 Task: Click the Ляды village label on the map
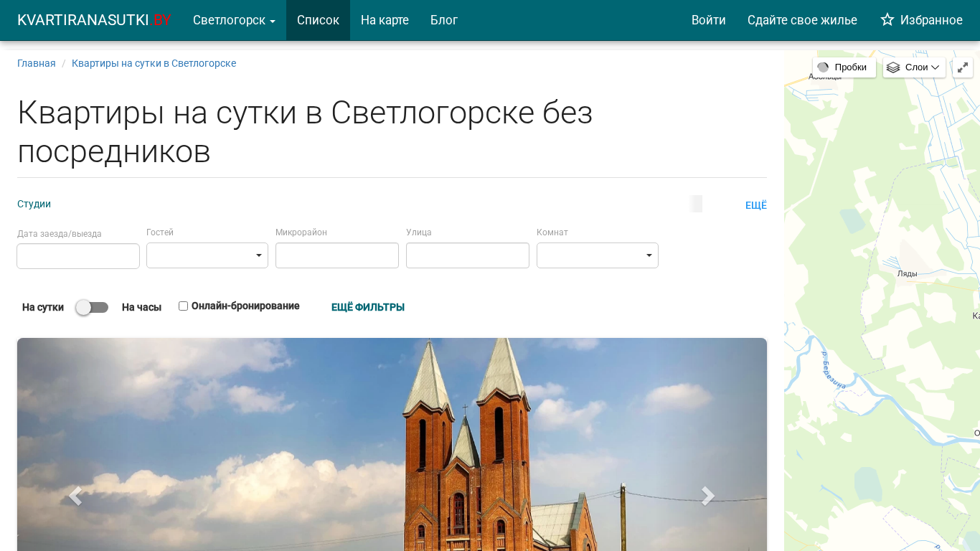point(907,273)
